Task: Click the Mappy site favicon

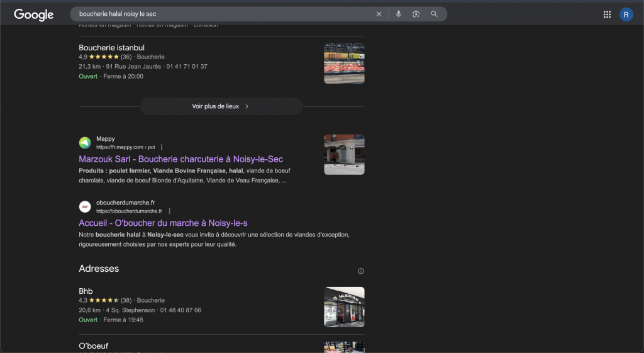Action: tap(85, 143)
